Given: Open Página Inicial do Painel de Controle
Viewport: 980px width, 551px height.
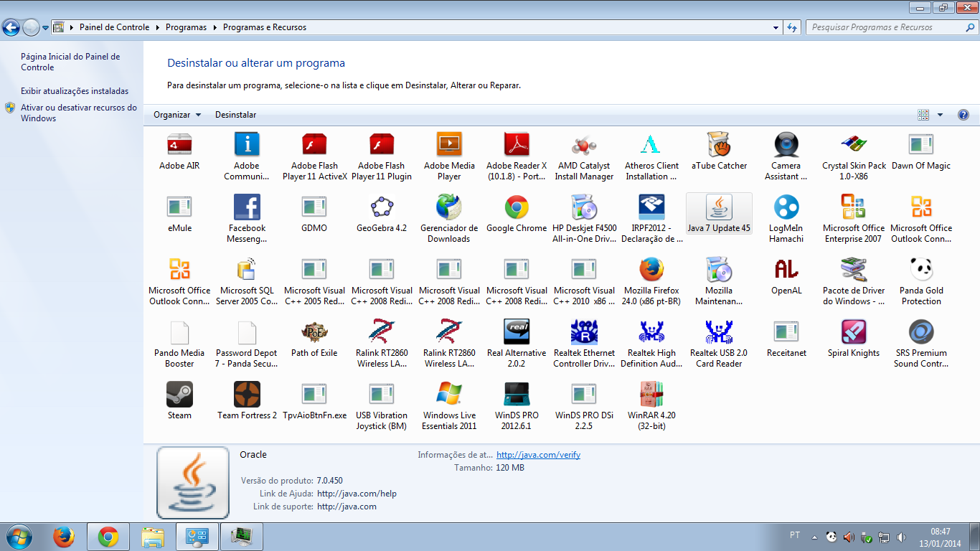Looking at the screenshot, I should 70,62.
